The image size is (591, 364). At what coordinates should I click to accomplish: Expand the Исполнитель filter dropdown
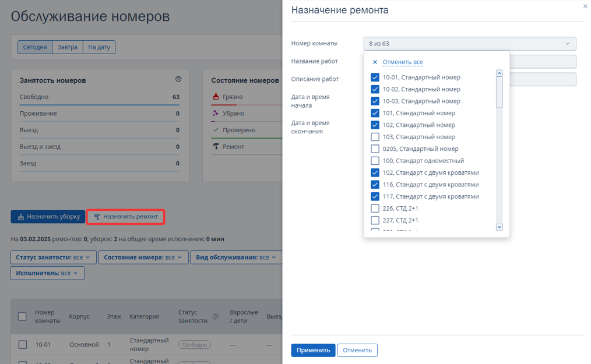pos(47,273)
